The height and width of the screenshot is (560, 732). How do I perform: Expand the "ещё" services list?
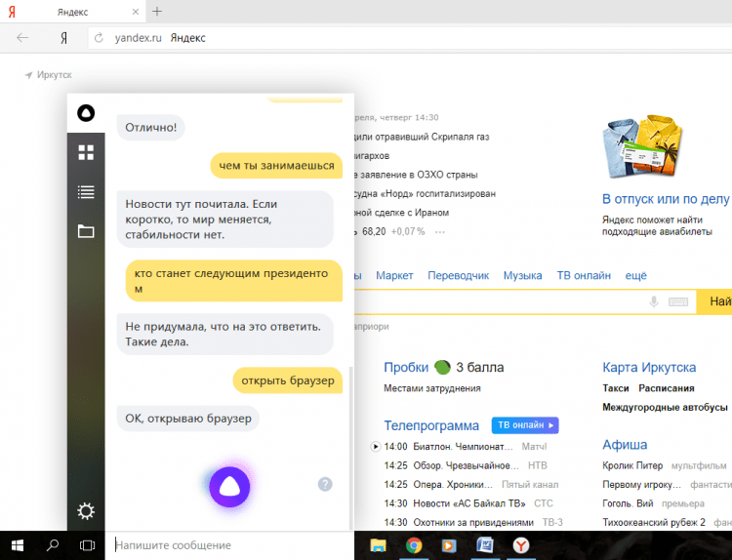(x=635, y=276)
